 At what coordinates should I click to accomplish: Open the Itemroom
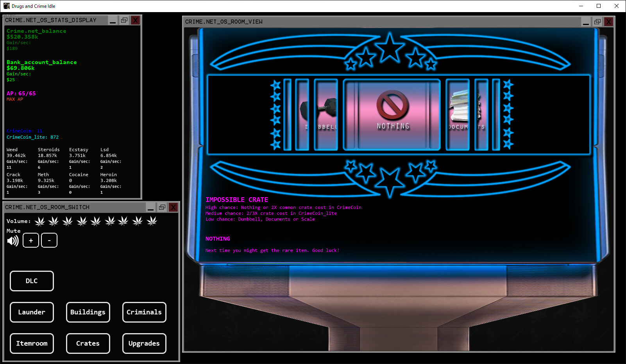coord(32,343)
